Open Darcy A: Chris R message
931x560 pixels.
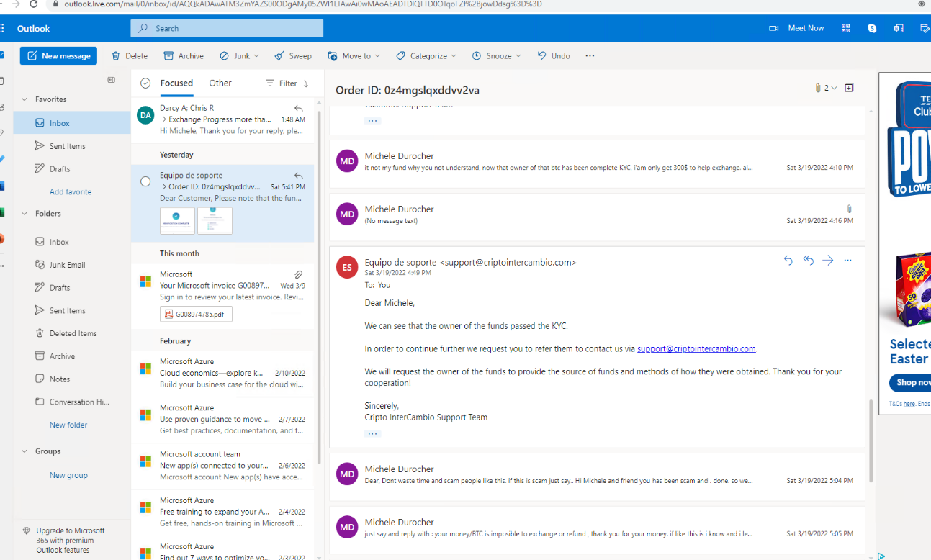pyautogui.click(x=222, y=120)
